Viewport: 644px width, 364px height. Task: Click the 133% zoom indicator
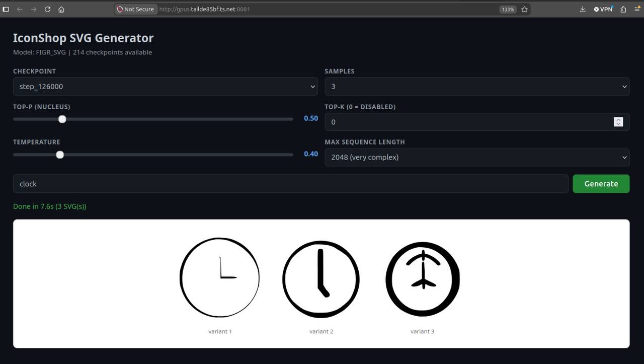click(508, 9)
